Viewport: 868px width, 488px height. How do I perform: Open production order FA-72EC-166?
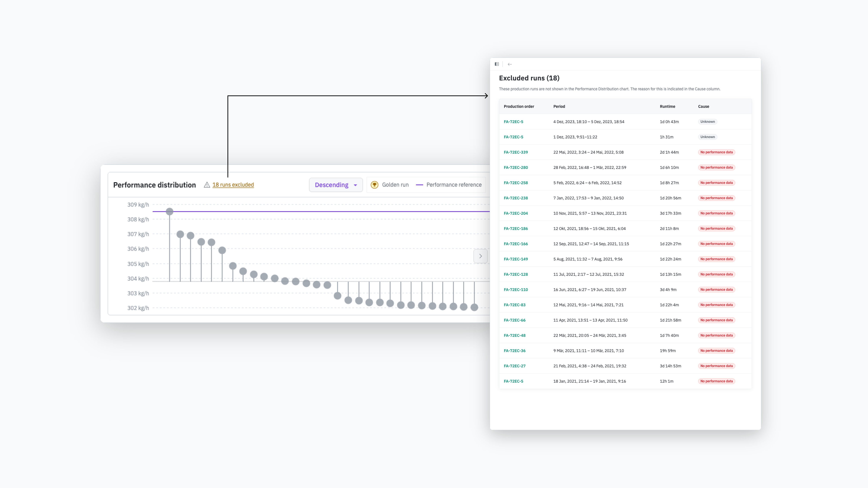coord(516,244)
